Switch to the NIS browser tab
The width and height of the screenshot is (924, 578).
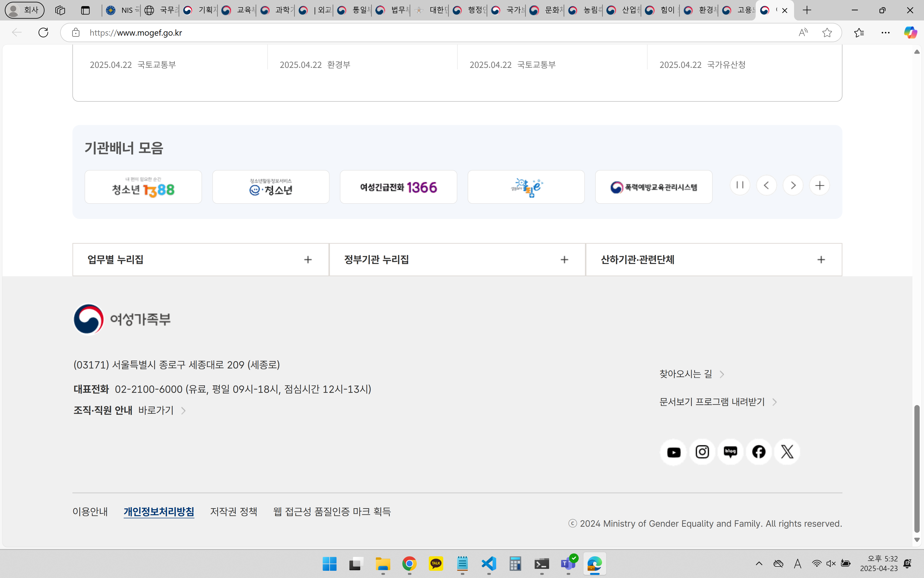122,10
